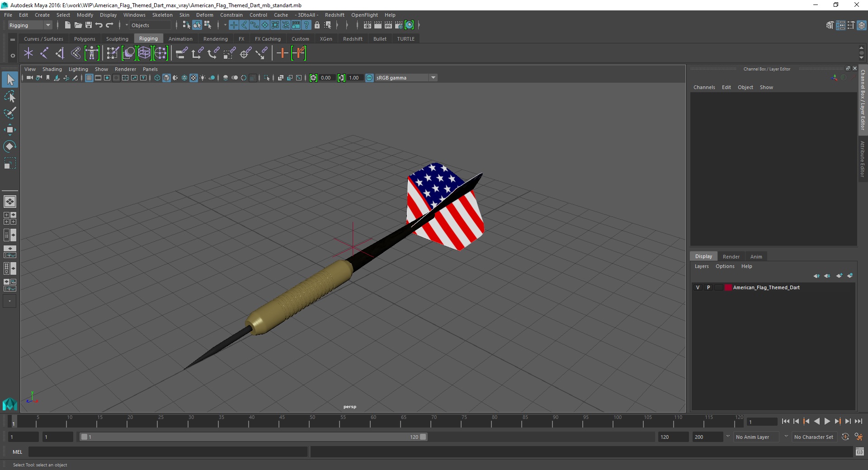Click red color swatch of dart layer
The height and width of the screenshot is (470, 868).
tap(728, 287)
